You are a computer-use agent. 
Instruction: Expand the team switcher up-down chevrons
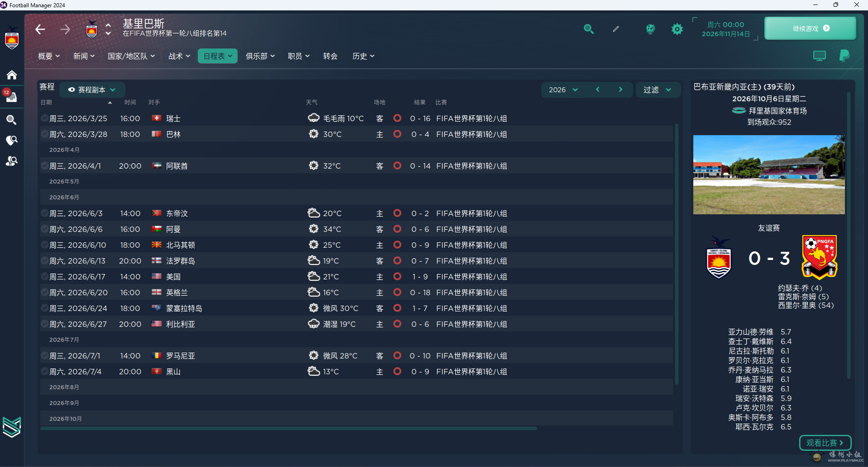click(x=108, y=29)
